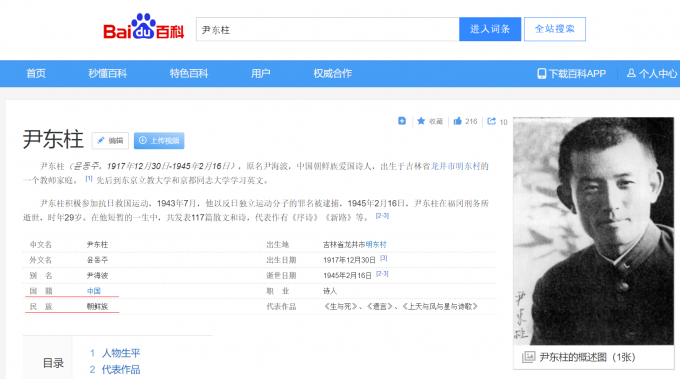Open the 用户 nav tab
This screenshot has height=379, width=680.
click(261, 74)
